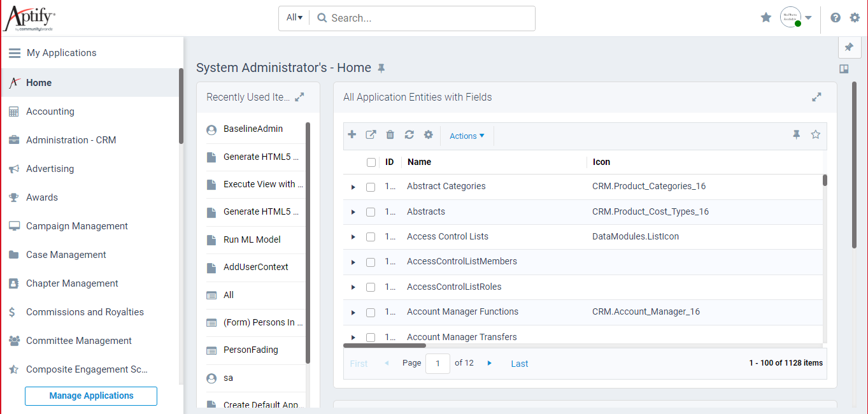Viewport: 868px width, 414px height.
Task: Open the dashboard layout icon below pin
Action: (844, 69)
